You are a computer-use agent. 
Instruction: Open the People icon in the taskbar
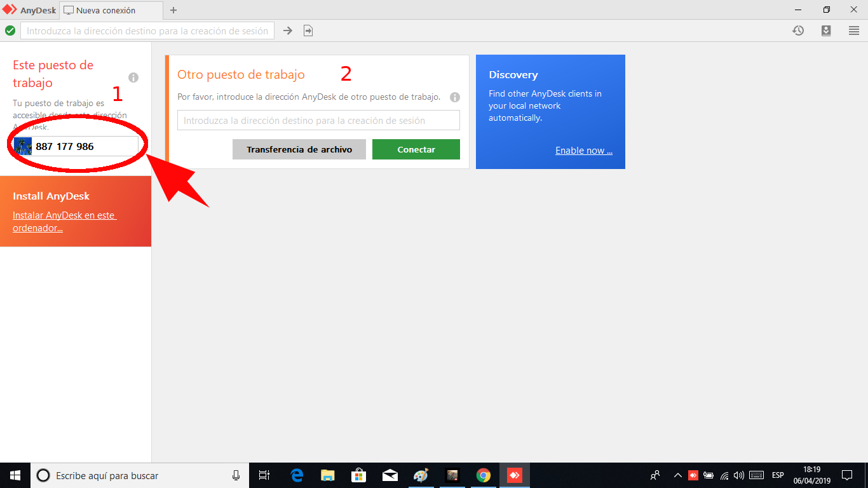[x=655, y=475]
